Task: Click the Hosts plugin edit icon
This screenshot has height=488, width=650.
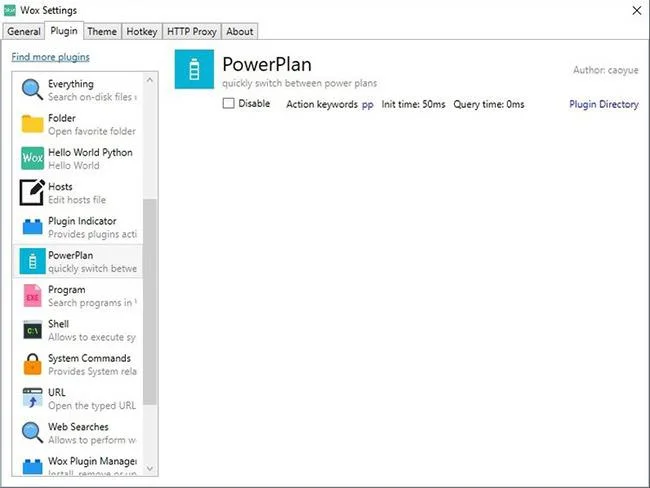Action: click(x=32, y=192)
